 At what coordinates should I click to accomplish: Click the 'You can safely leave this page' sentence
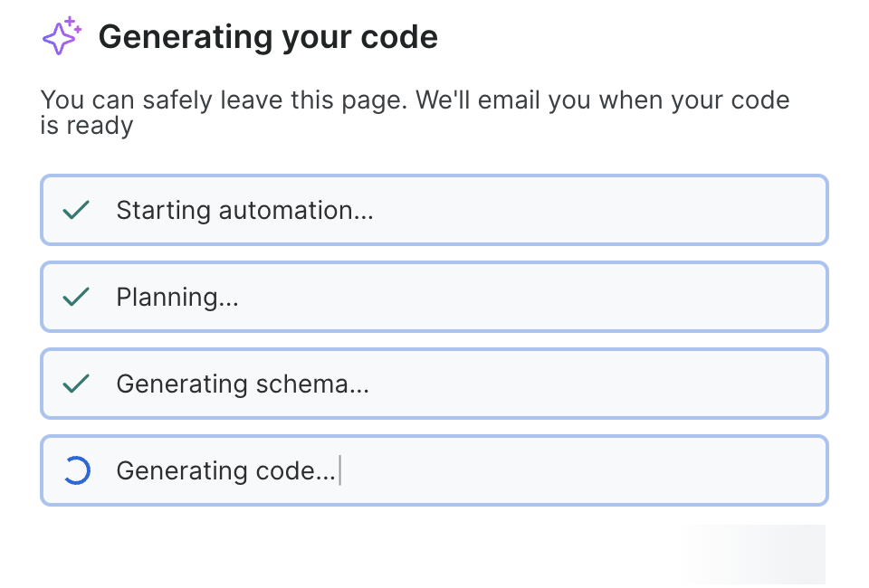[226, 100]
